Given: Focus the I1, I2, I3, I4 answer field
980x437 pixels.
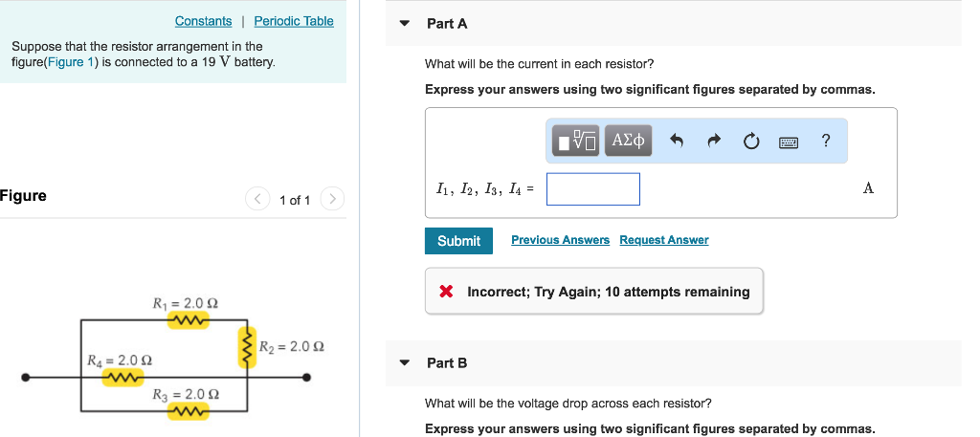Looking at the screenshot, I should (x=593, y=189).
